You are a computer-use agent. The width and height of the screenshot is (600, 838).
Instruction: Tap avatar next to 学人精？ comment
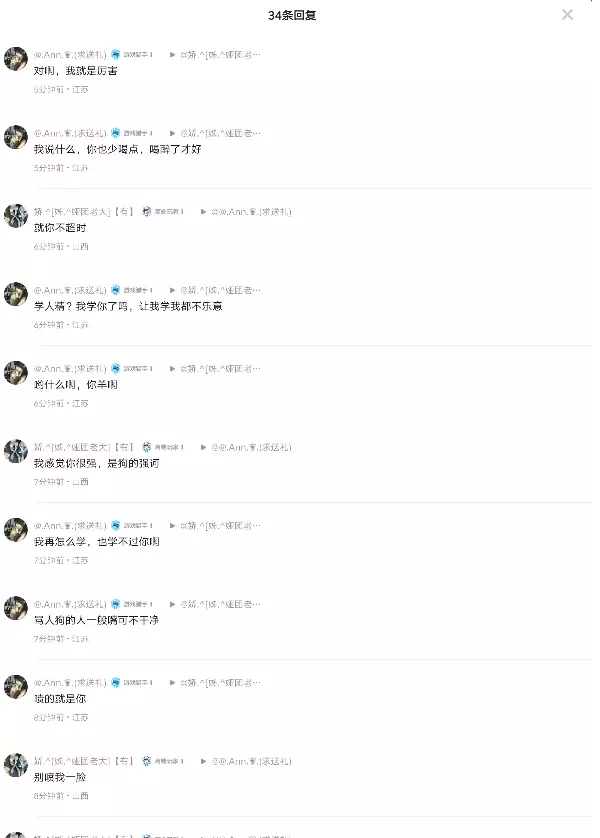click(x=15, y=294)
